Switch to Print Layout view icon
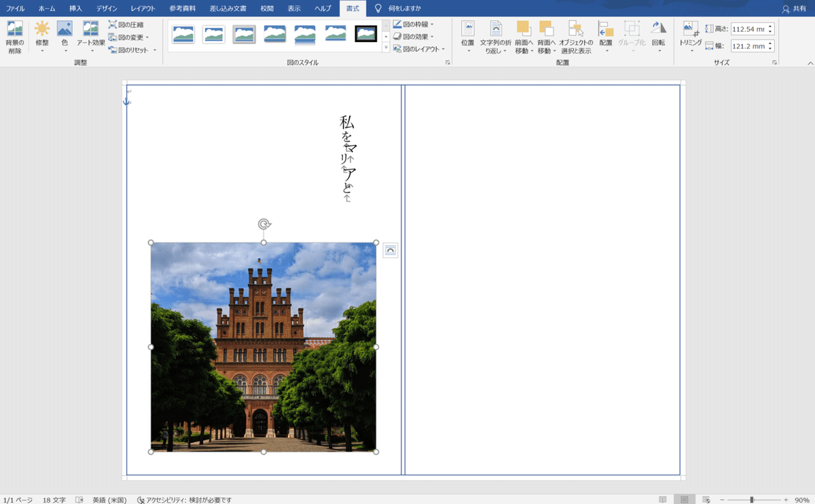Viewport: 815px width, 504px height. [685, 500]
